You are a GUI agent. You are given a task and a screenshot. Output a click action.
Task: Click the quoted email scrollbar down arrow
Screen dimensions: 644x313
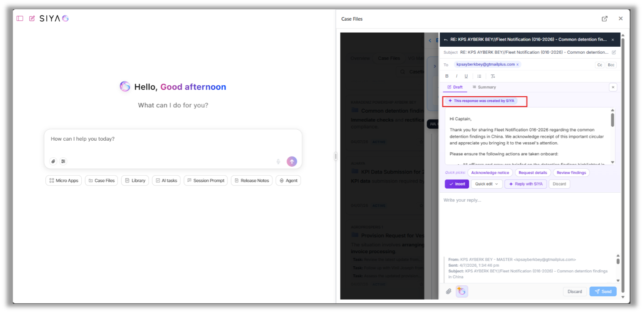pos(618,280)
